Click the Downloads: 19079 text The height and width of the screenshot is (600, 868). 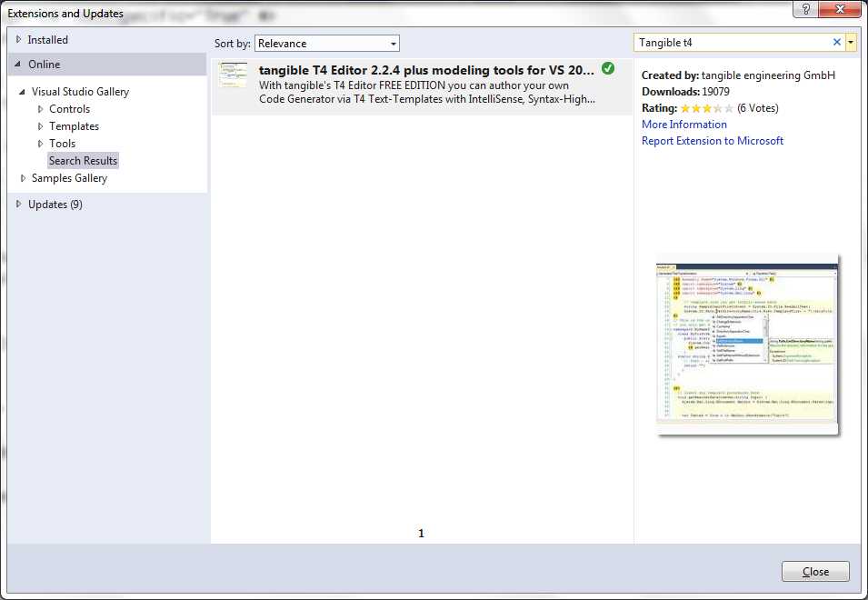pyautogui.click(x=685, y=91)
